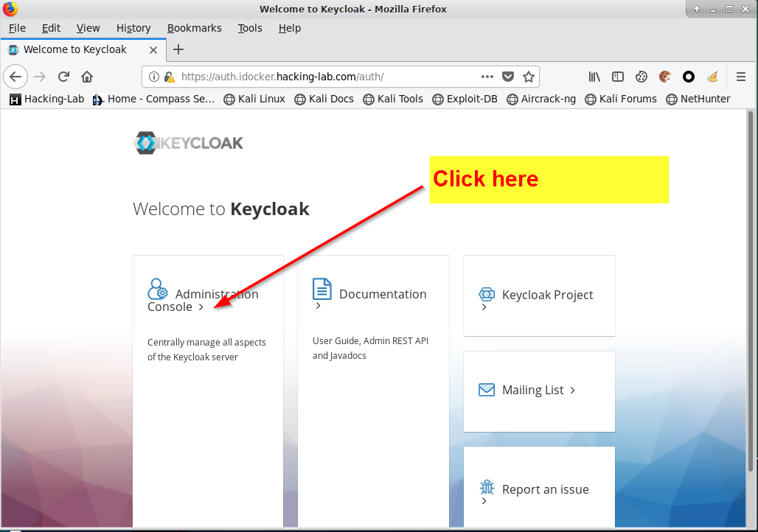Viewport: 758px width, 532px height.
Task: Toggle the sidebars icon
Action: [x=618, y=77]
